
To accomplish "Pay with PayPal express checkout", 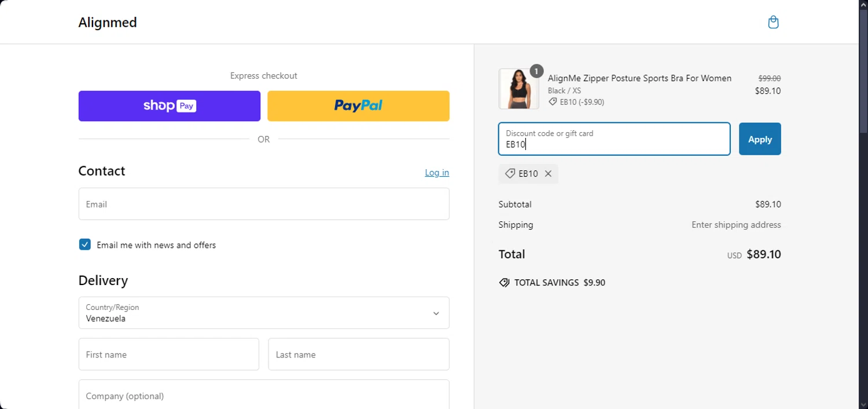I will pyautogui.click(x=358, y=106).
